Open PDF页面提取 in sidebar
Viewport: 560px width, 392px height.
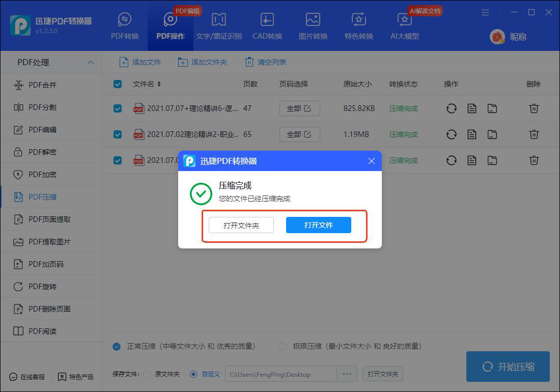point(51,219)
